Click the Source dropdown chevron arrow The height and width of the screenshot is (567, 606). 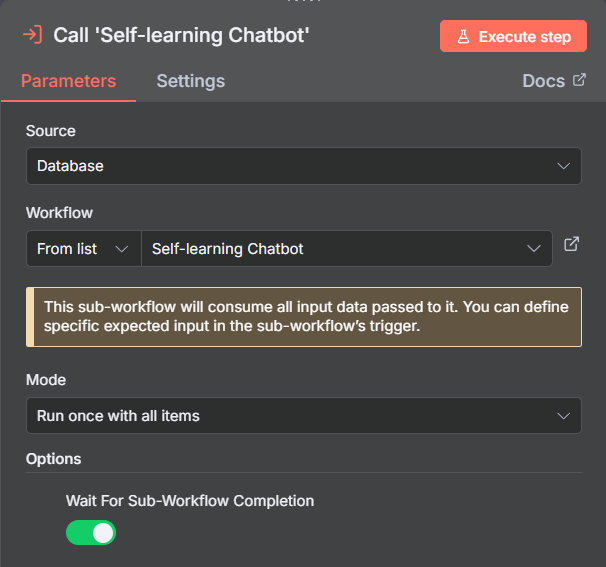pos(564,166)
